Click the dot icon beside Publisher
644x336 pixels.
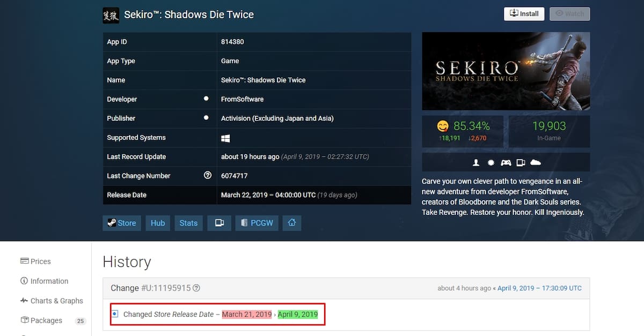[206, 118]
